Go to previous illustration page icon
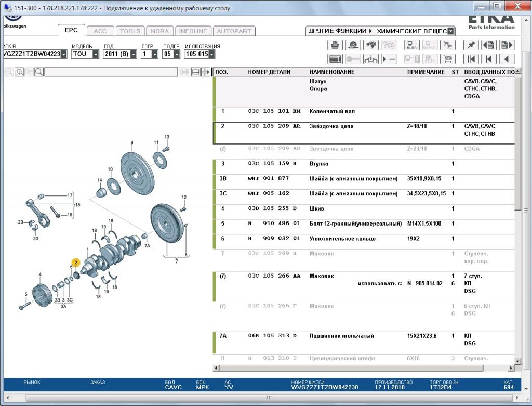 (489, 45)
